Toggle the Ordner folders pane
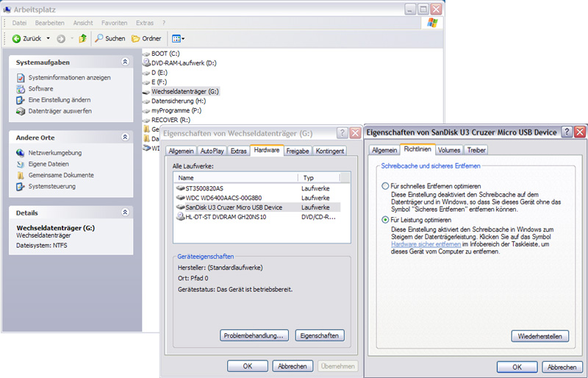Viewport: 588px width, 378px height. click(x=146, y=38)
